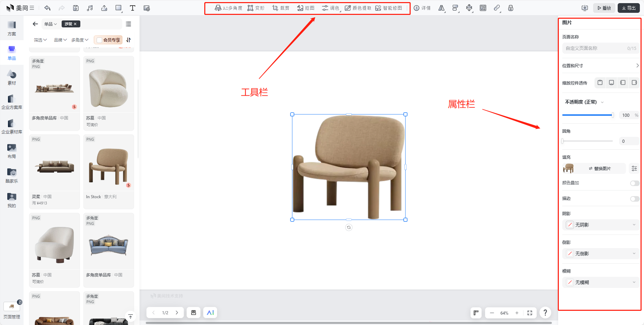Open the 酷家乐 sidebar tab
Viewport: 644px width, 325px height.
[x=12, y=176]
